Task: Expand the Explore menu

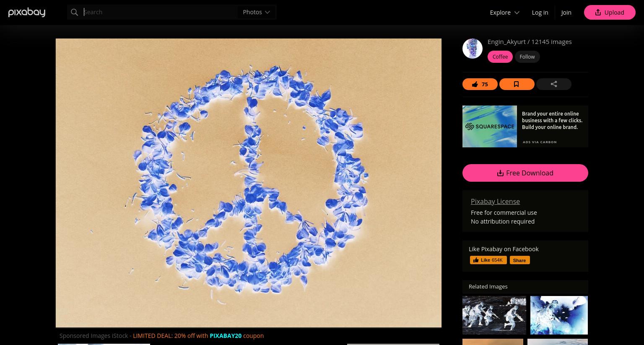Action: tap(505, 13)
